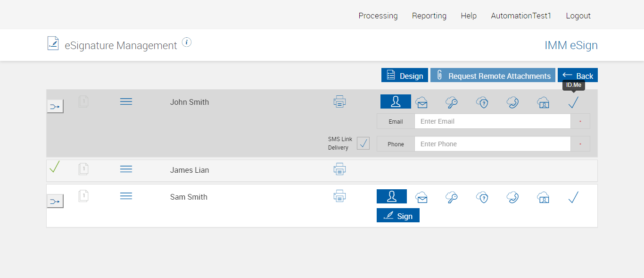Click the Sign button for Sam Smith

pos(398,216)
